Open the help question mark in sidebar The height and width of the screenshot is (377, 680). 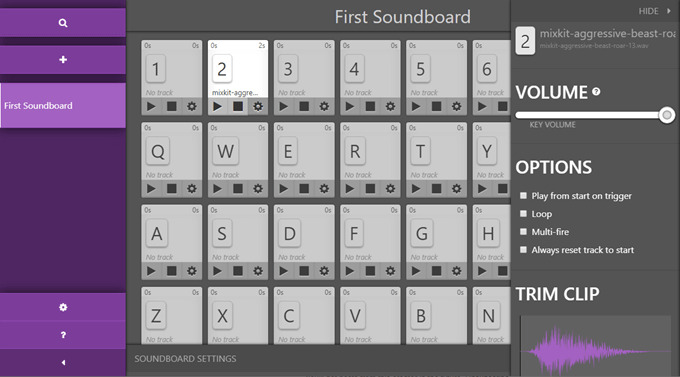tap(63, 335)
